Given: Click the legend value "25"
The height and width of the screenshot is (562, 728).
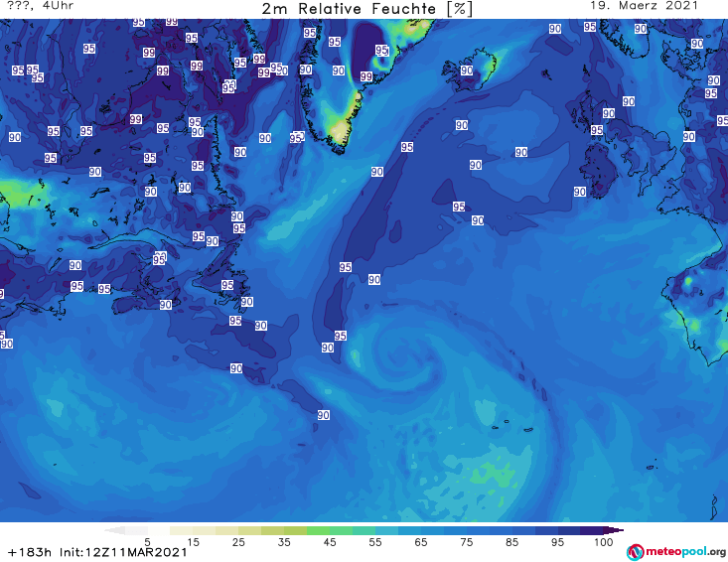Looking at the screenshot, I should coord(238,542).
